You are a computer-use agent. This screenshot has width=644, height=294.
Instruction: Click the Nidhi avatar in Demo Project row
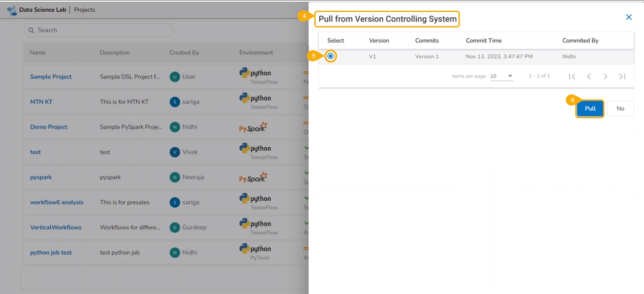pyautogui.click(x=175, y=127)
